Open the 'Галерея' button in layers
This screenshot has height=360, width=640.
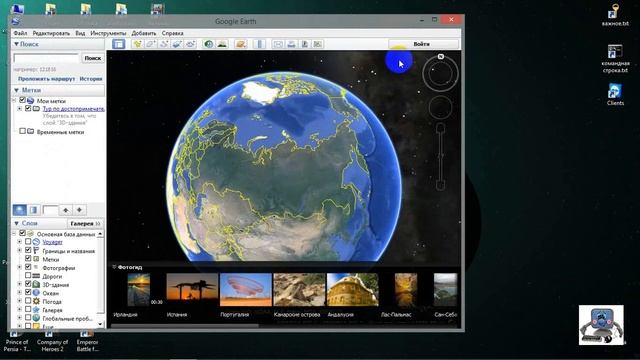pyautogui.click(x=85, y=223)
